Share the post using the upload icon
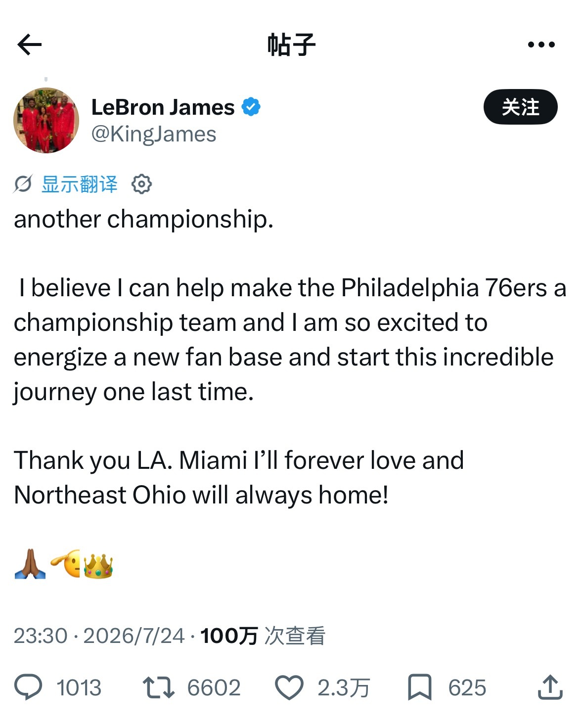Viewport: 583px width, 728px height. (x=550, y=687)
